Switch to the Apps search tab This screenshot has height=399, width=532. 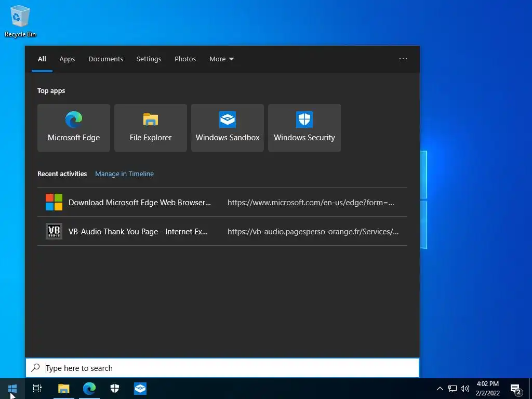(x=67, y=59)
